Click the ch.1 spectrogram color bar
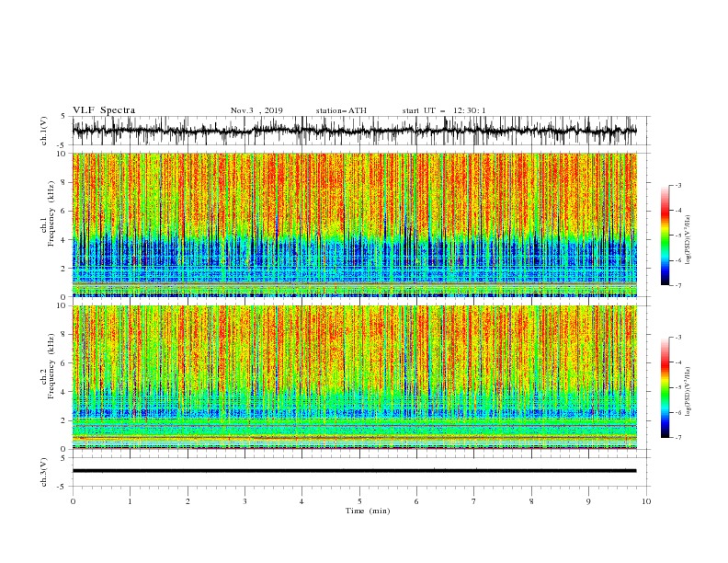 pos(665,236)
